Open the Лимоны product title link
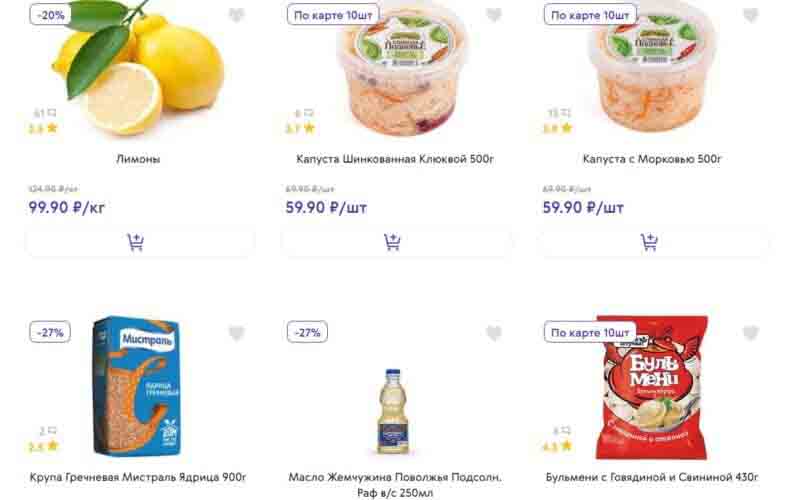 tap(139, 159)
